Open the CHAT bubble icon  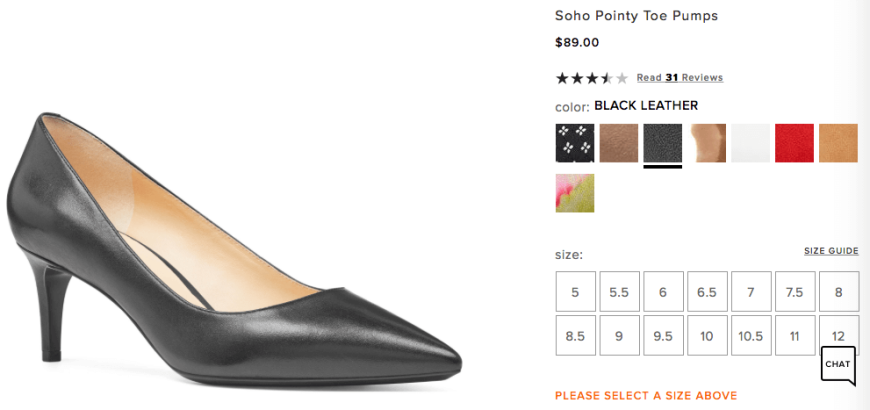[838, 365]
